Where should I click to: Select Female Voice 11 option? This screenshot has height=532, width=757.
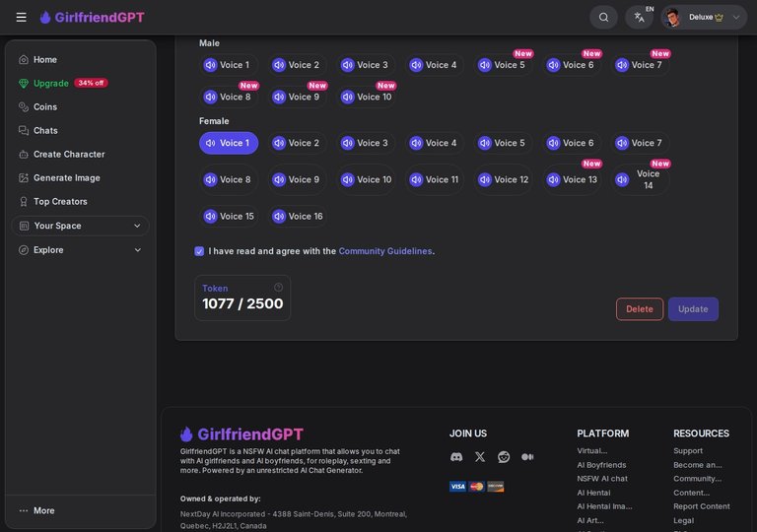[434, 180]
